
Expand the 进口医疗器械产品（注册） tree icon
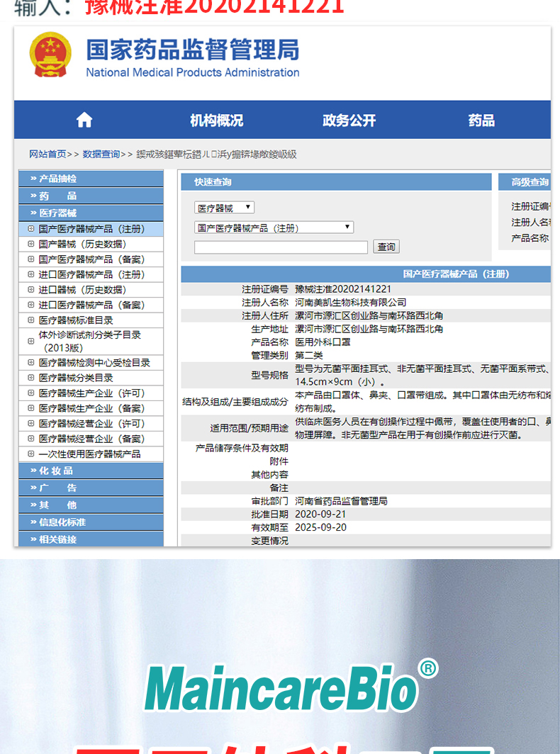pyautogui.click(x=30, y=274)
